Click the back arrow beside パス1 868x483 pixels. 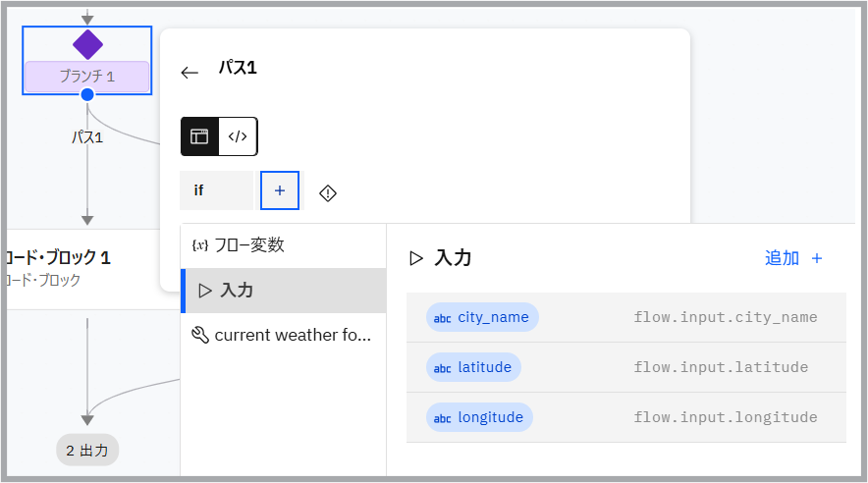[x=190, y=72]
